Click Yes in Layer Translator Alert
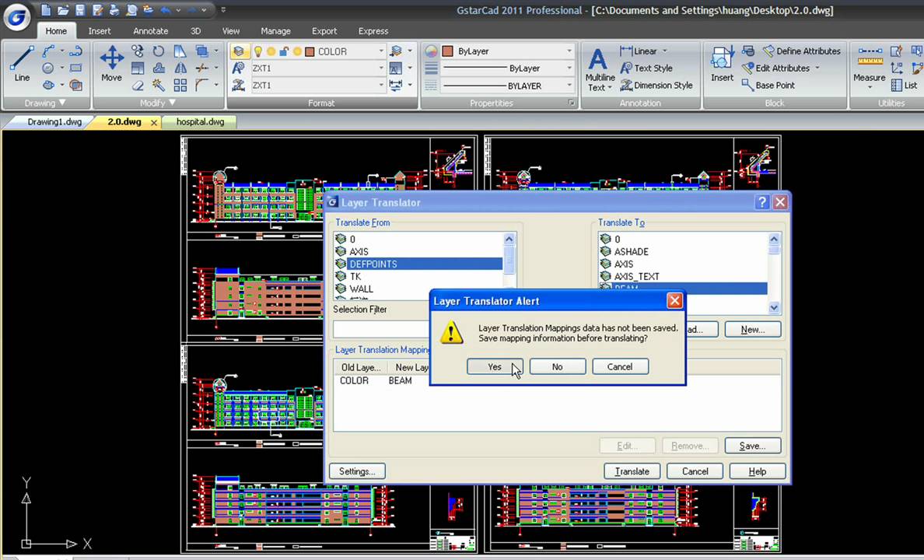The image size is (924, 560). click(x=495, y=366)
